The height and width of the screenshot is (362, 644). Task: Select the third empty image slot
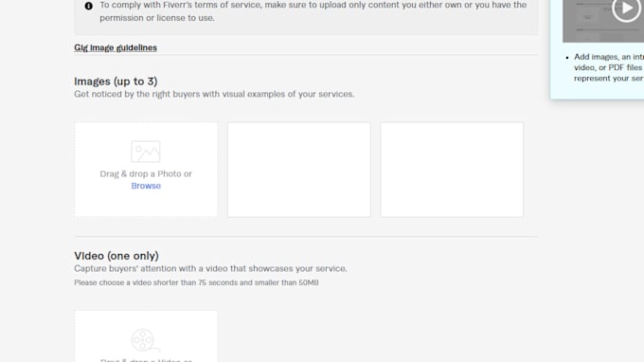(452, 170)
